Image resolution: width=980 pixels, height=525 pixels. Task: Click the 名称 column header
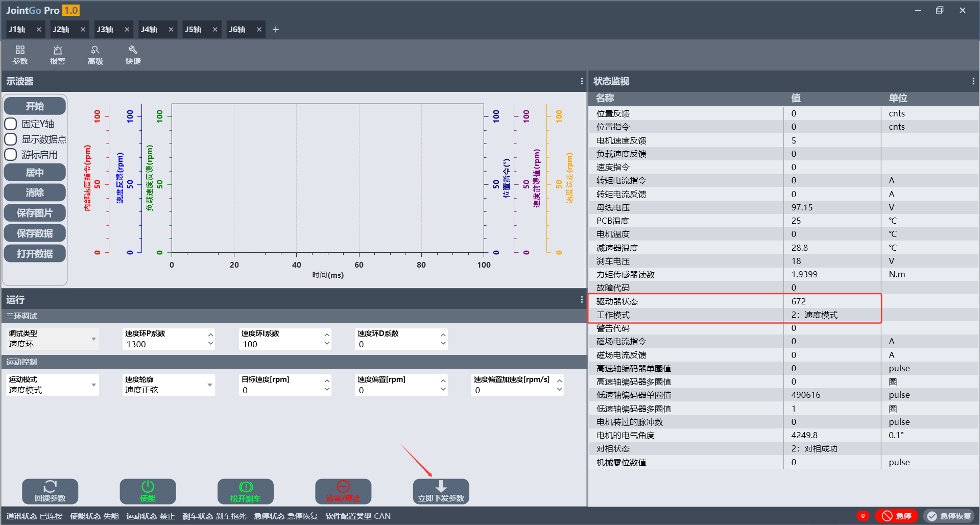[605, 98]
